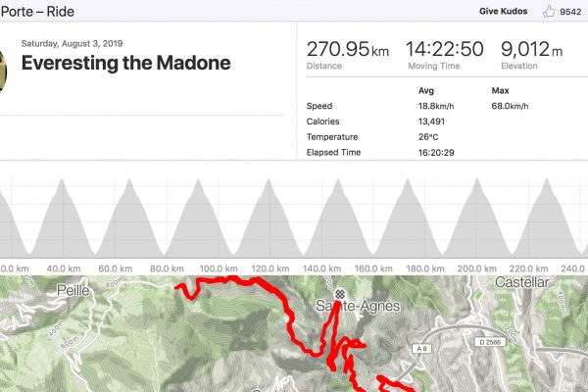The width and height of the screenshot is (588, 392).
Task: Select the 14:22:50 Moving Time stat
Action: (x=444, y=54)
